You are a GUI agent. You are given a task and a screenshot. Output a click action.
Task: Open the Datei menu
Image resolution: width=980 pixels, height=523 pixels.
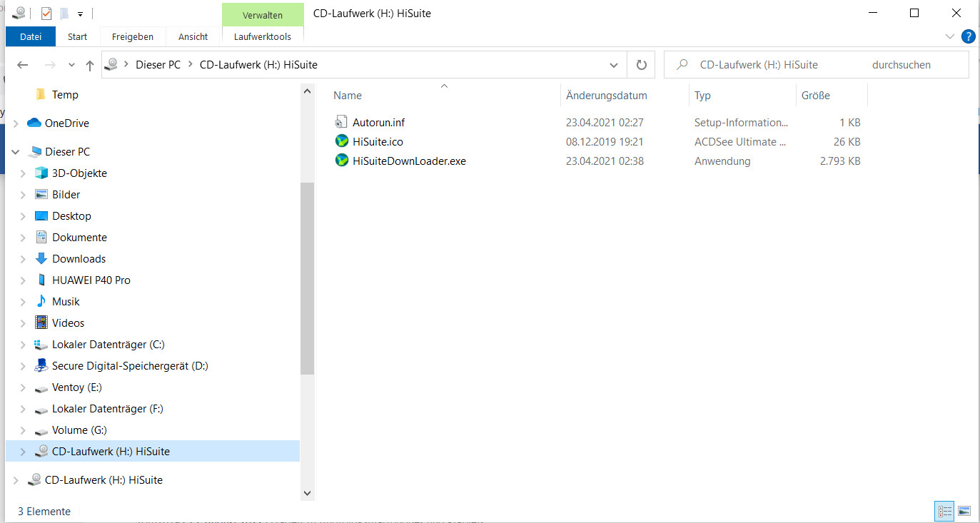click(31, 36)
